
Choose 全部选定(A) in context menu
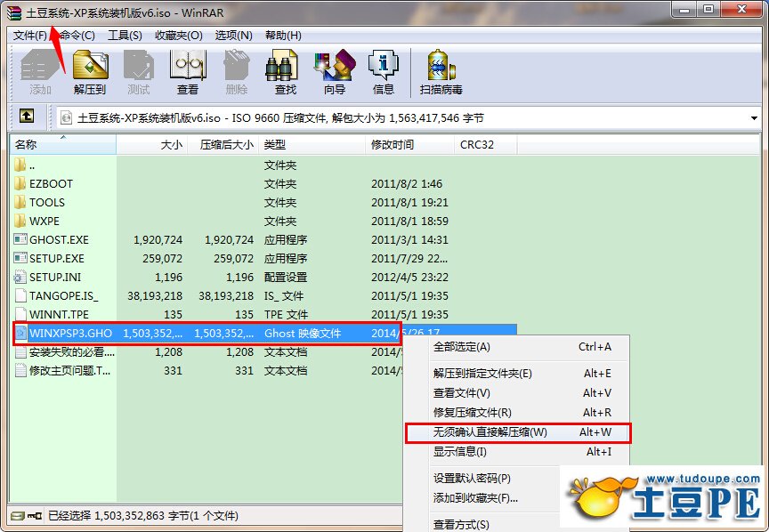coord(516,347)
